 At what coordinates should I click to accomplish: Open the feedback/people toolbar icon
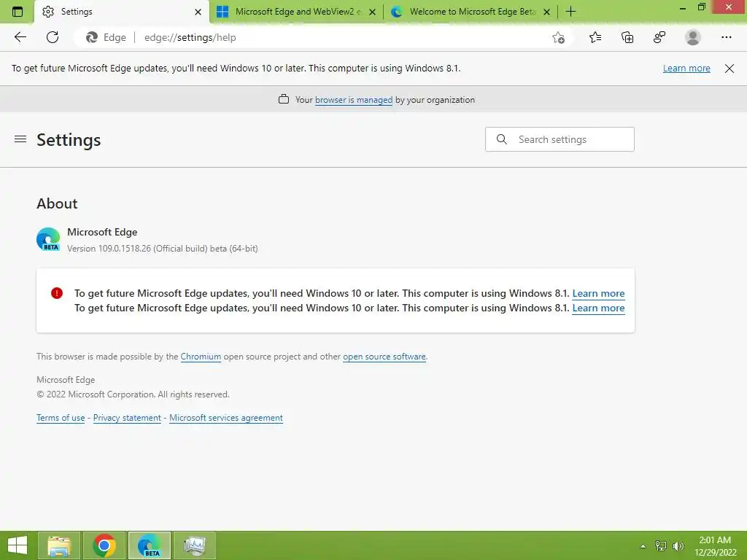(659, 37)
